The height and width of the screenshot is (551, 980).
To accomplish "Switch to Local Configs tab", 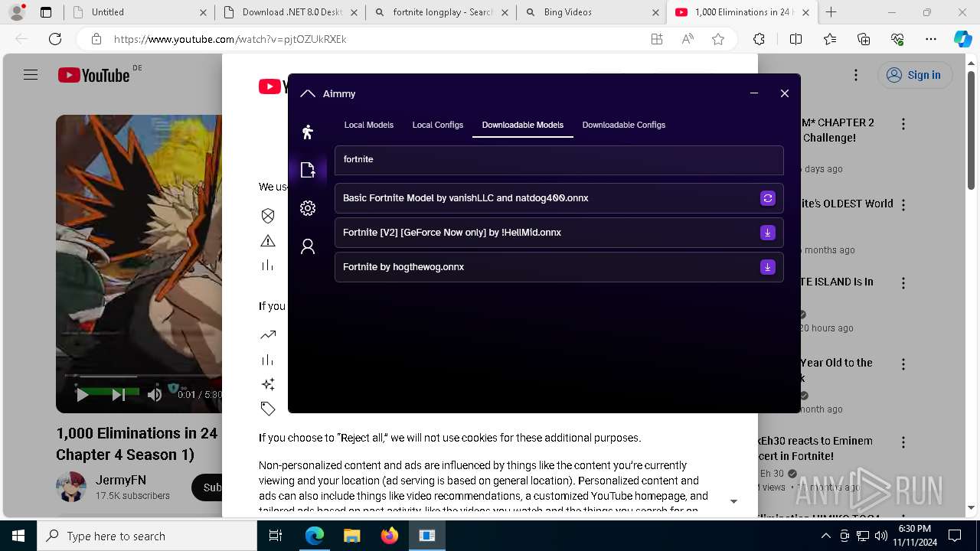I will [x=437, y=125].
